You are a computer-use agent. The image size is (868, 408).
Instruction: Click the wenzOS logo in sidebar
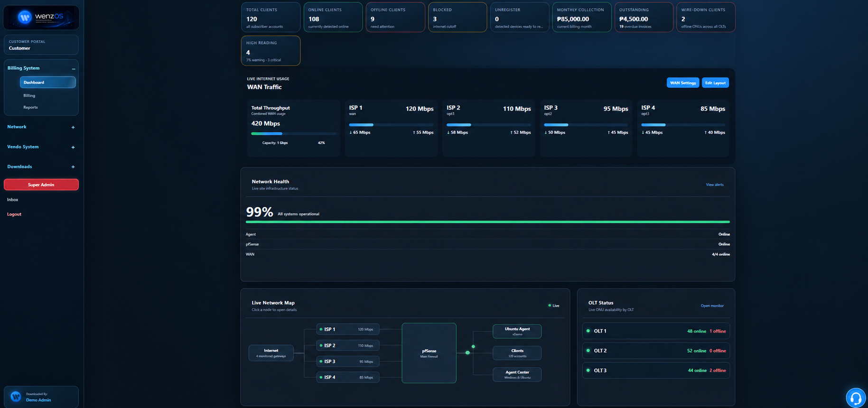(x=41, y=18)
